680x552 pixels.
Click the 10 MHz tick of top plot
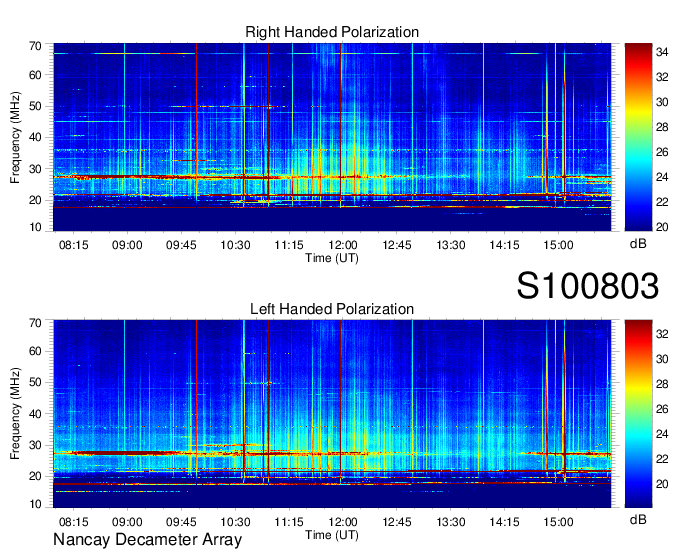35,227
